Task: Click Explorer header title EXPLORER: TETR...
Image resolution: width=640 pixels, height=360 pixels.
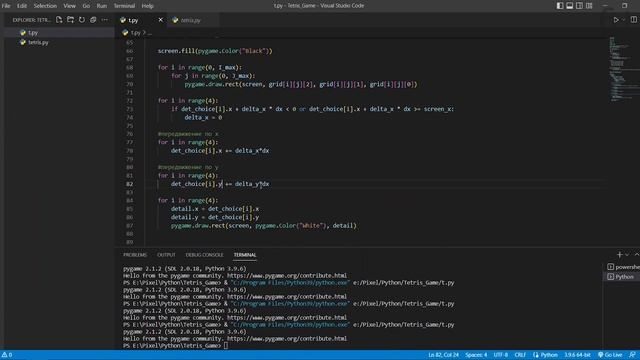Action: point(31,20)
